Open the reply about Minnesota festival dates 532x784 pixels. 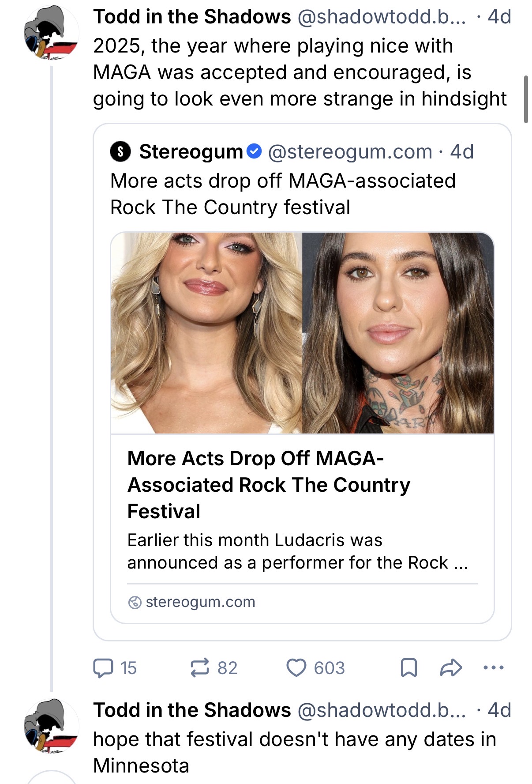tap(295, 752)
